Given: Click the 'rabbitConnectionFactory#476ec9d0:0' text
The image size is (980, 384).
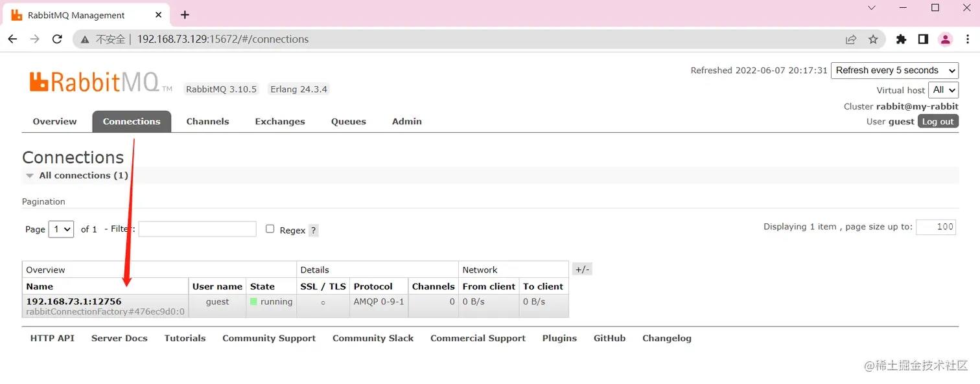Looking at the screenshot, I should [105, 311].
